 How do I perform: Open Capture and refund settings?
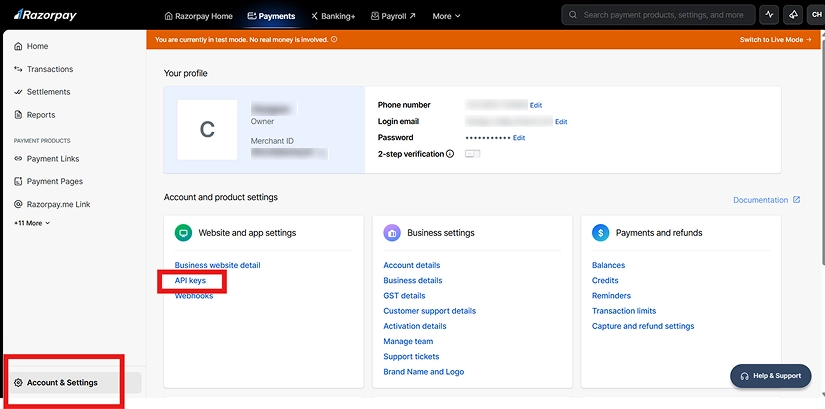[x=643, y=326]
